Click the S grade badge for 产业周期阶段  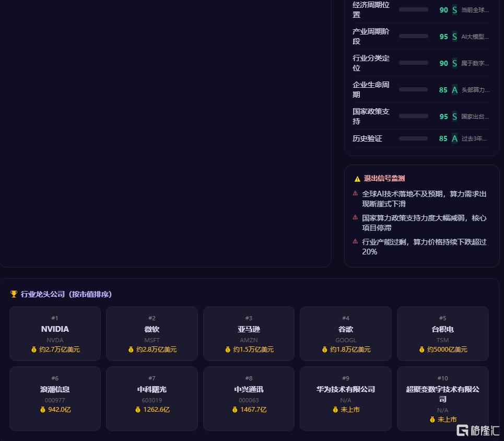point(454,37)
